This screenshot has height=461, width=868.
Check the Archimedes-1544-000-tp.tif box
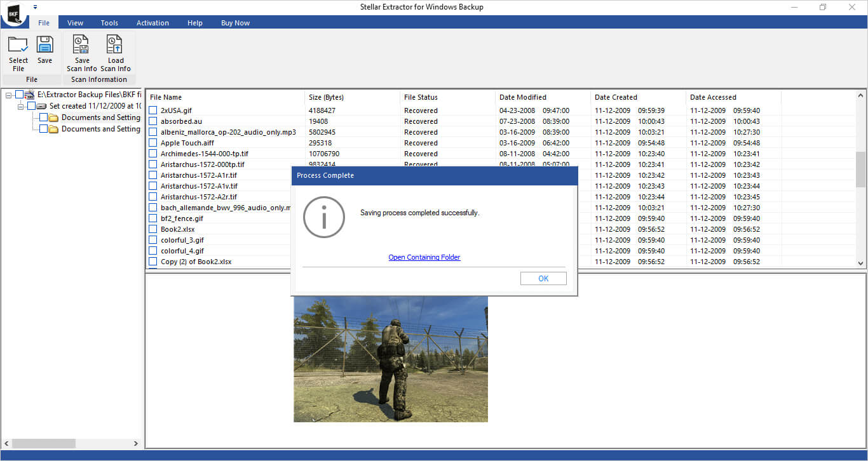[153, 154]
